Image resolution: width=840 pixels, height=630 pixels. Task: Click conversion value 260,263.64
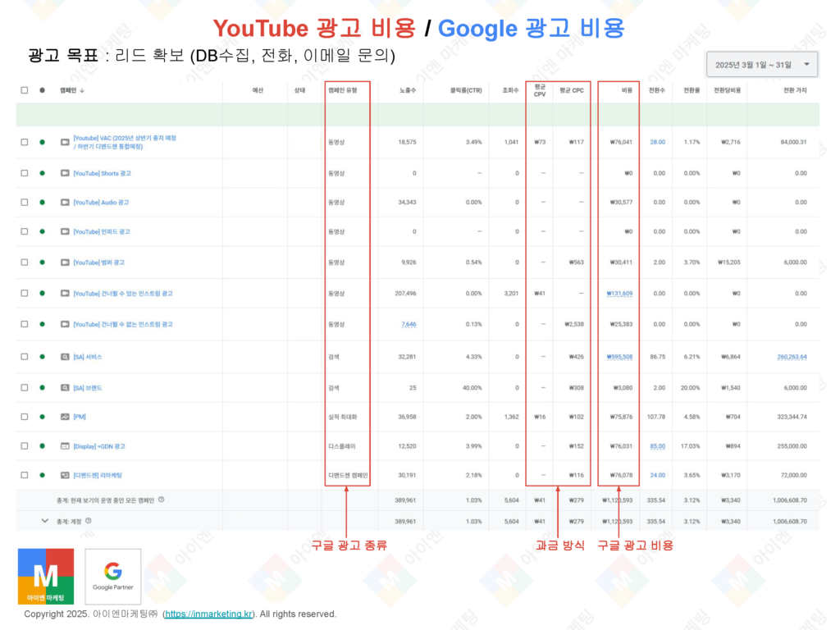[792, 357]
